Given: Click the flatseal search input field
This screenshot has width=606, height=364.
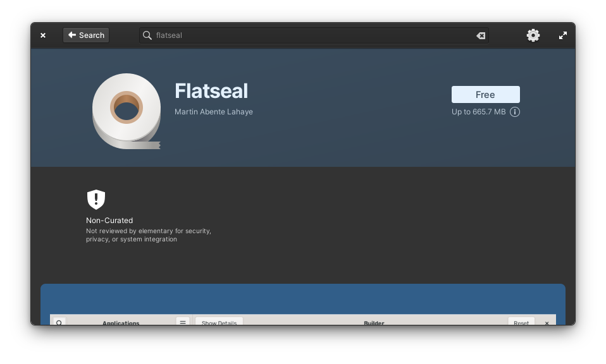Looking at the screenshot, I should [314, 35].
